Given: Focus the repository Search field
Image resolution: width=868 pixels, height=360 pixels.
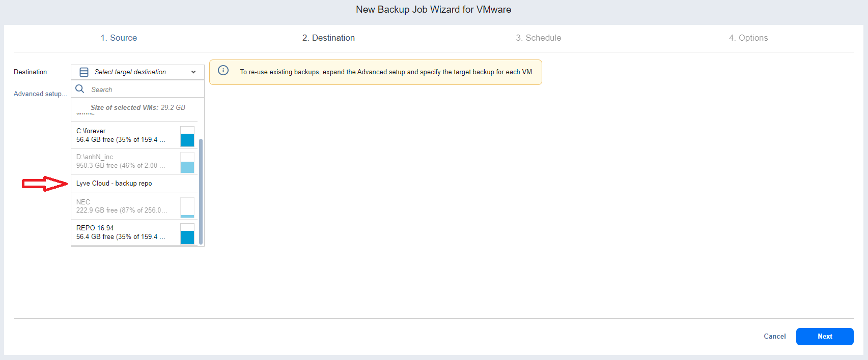Looking at the screenshot, I should coord(143,89).
